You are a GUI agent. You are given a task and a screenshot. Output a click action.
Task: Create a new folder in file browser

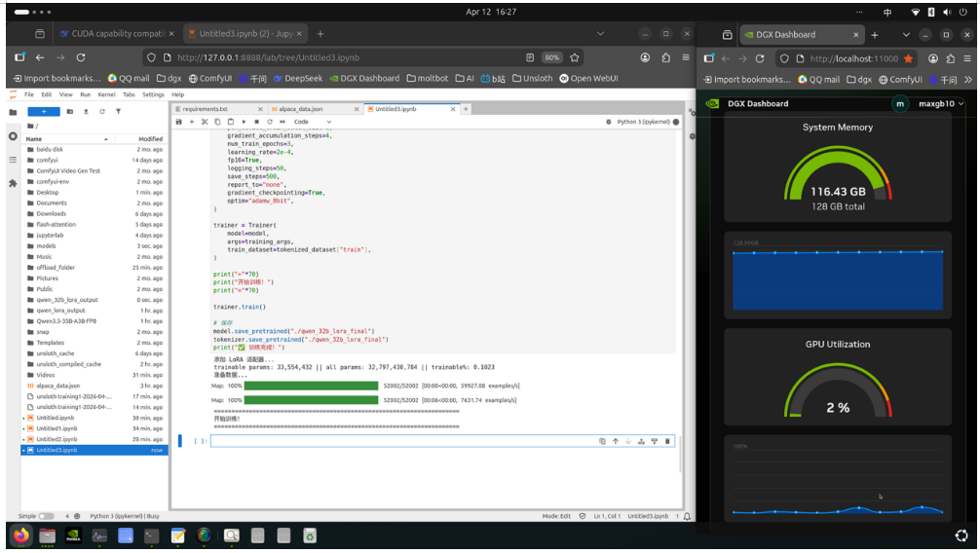70,112
